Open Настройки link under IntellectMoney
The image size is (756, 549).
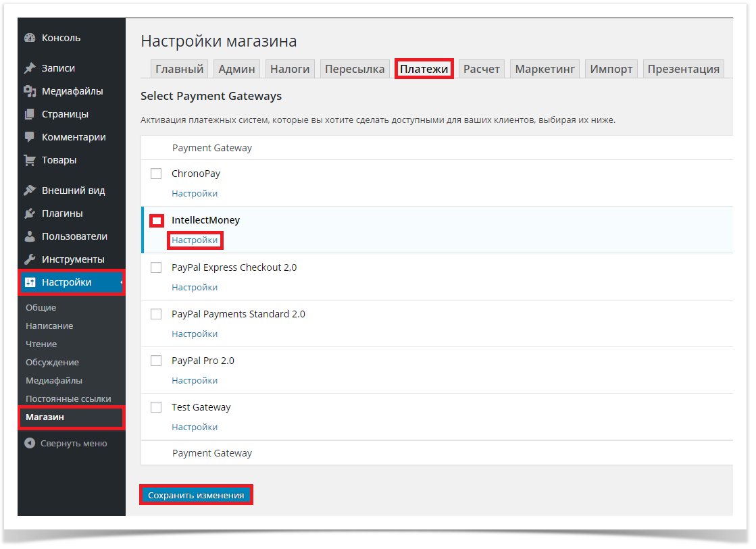coord(195,240)
